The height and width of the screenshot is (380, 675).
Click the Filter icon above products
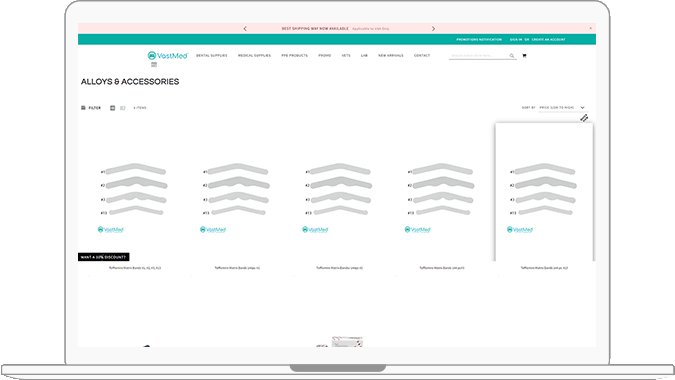coord(83,108)
